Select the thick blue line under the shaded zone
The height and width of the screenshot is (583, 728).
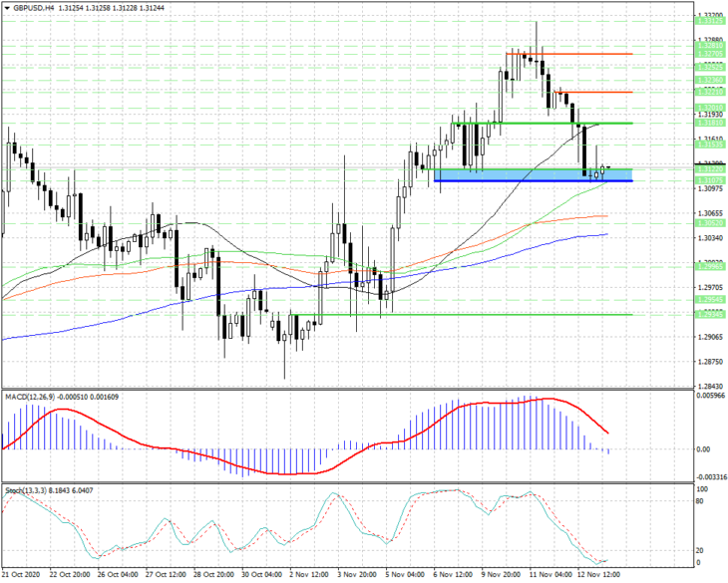click(533, 181)
